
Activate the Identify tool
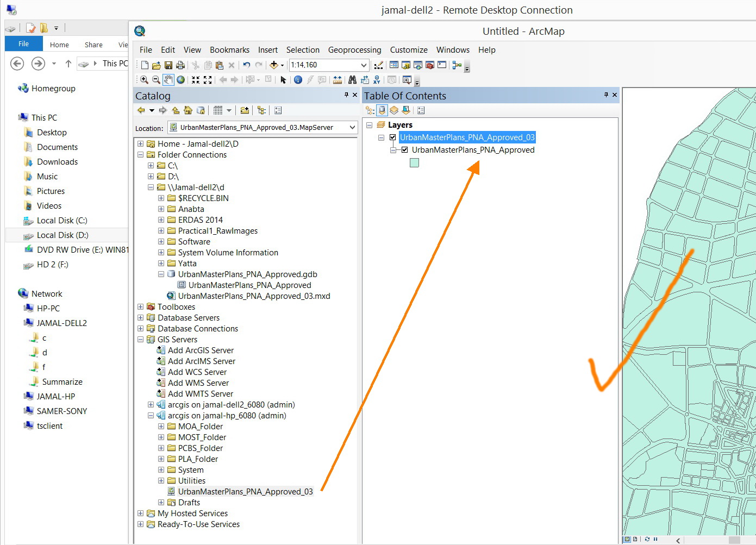pos(298,80)
